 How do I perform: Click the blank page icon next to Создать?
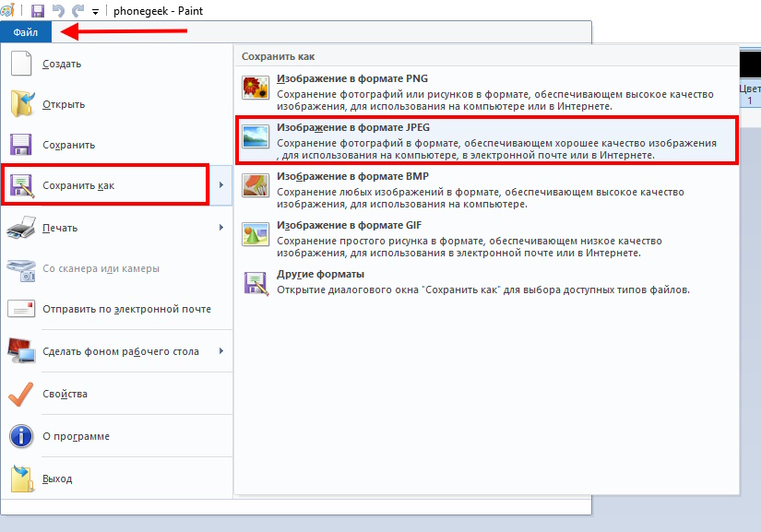pos(21,64)
